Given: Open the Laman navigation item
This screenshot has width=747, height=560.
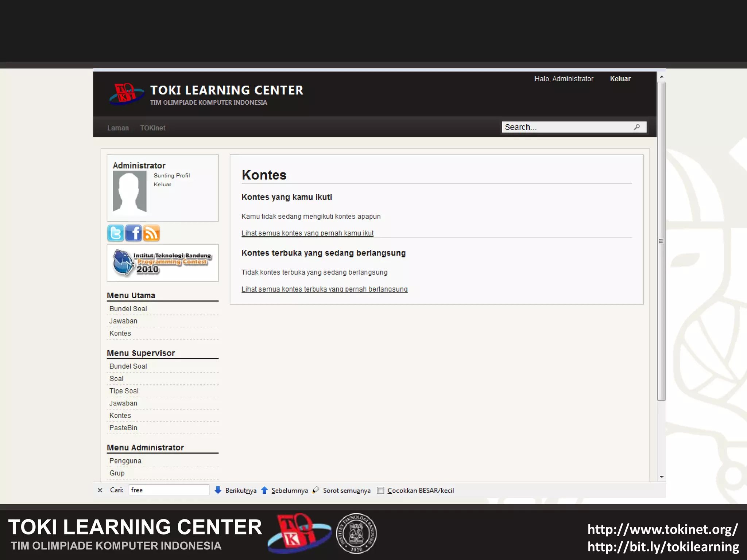Looking at the screenshot, I should point(118,128).
